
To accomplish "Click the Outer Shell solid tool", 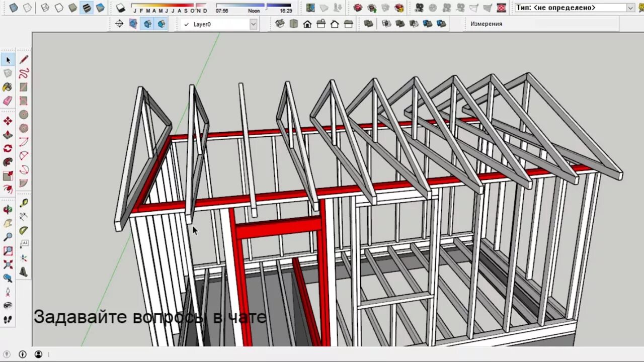I will coord(369,24).
